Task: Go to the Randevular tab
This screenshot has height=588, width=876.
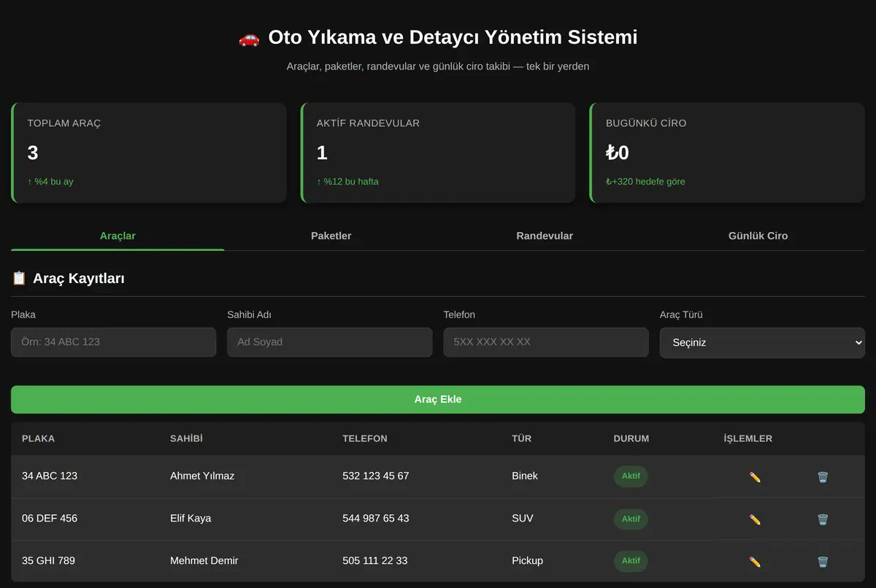Action: click(x=545, y=236)
